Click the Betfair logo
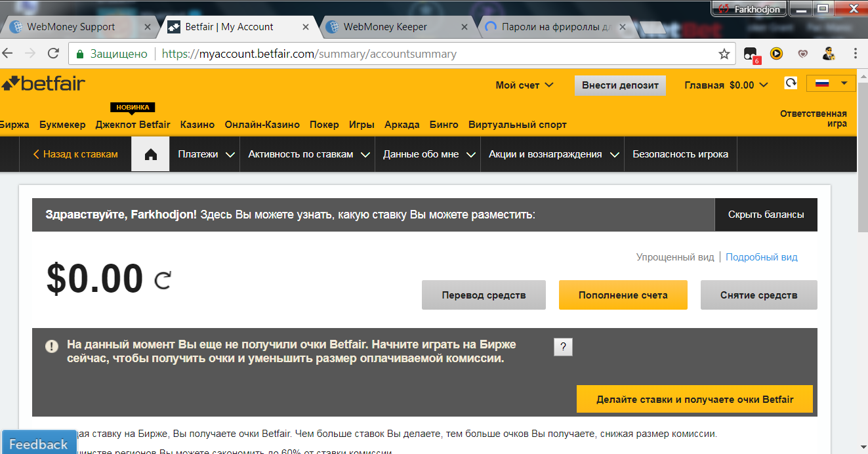 click(43, 83)
